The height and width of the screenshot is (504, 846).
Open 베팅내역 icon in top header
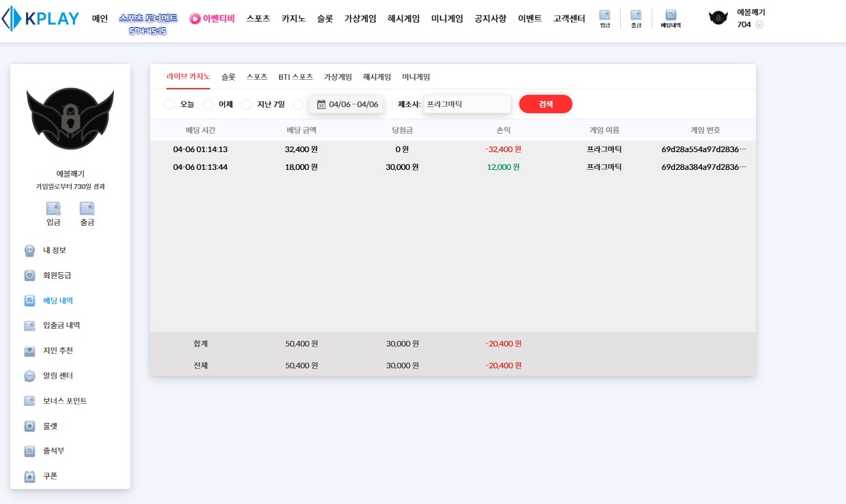point(671,18)
